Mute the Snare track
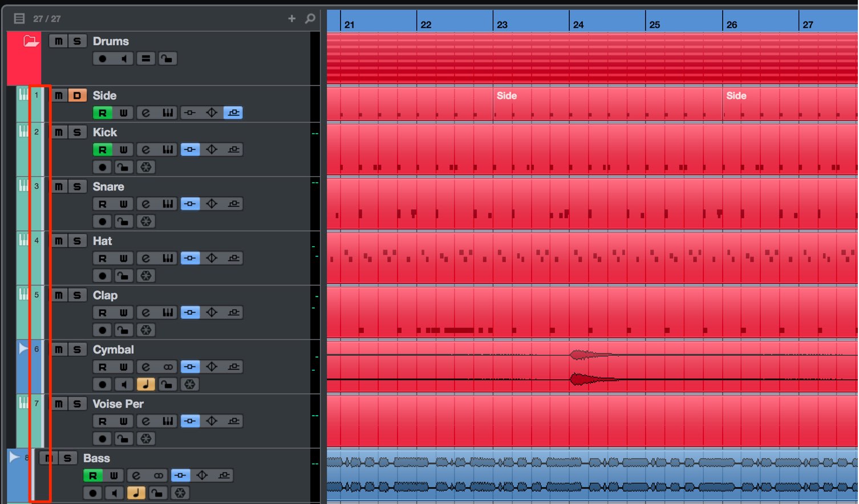Screen dimensions: 859x504 58,186
